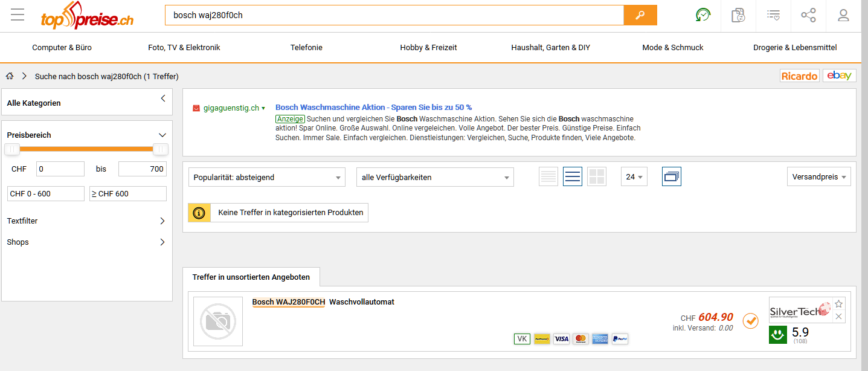
Task: Open the product comparison icon
Action: pyautogui.click(x=738, y=15)
